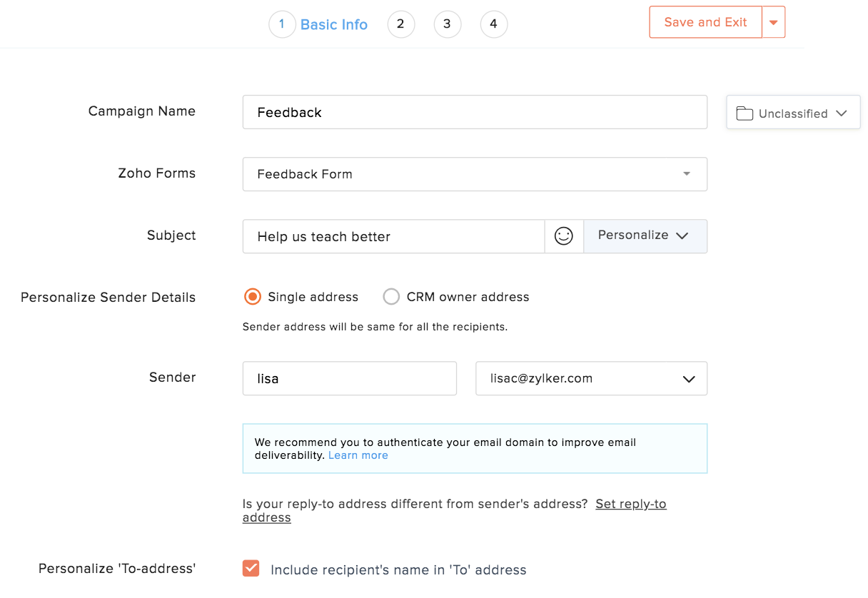Click the Save and Exit button

(x=705, y=22)
